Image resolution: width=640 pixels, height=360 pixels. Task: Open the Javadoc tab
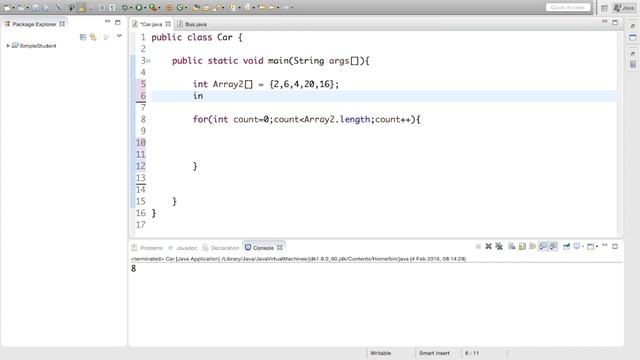pos(183,248)
